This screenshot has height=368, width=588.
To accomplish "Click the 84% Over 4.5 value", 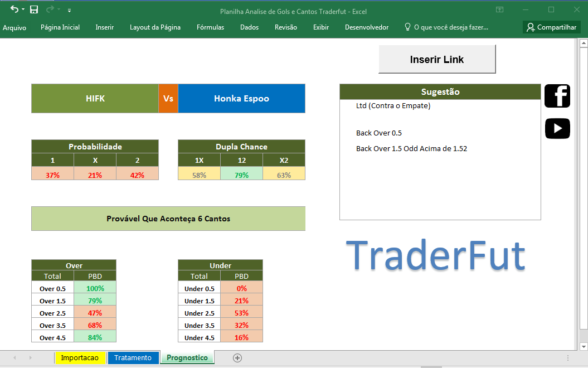I will (95, 337).
